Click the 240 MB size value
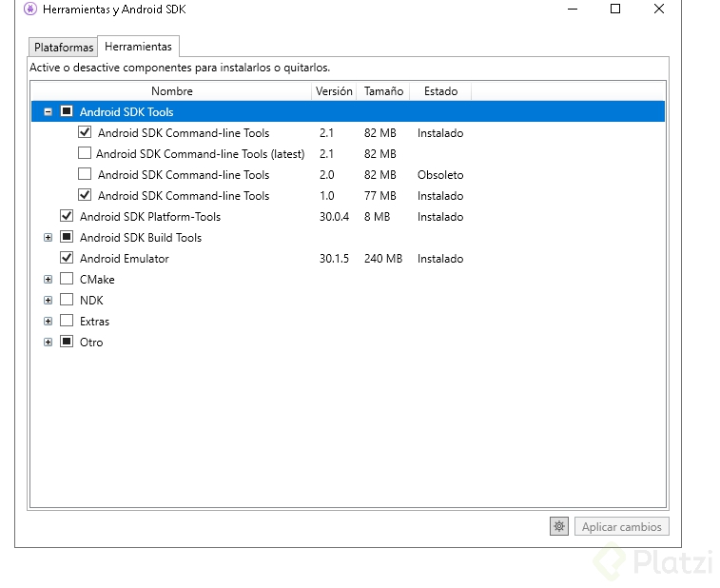 pyautogui.click(x=383, y=259)
